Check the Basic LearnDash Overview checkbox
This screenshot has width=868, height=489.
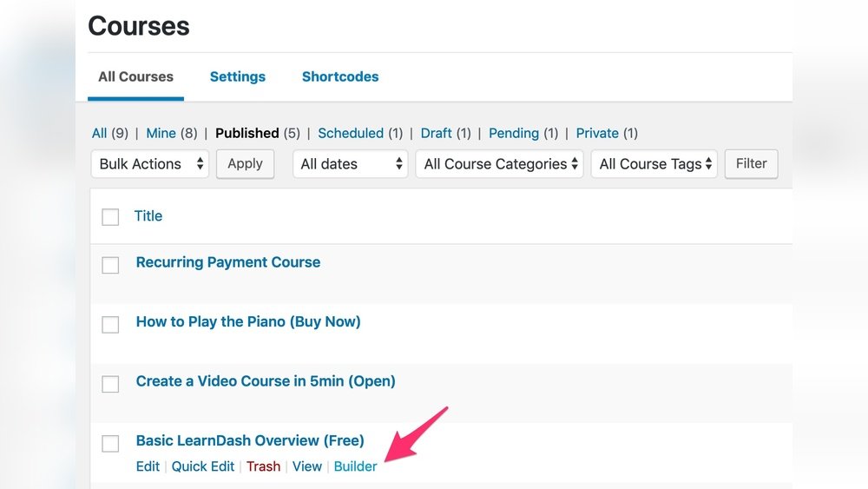pos(110,444)
